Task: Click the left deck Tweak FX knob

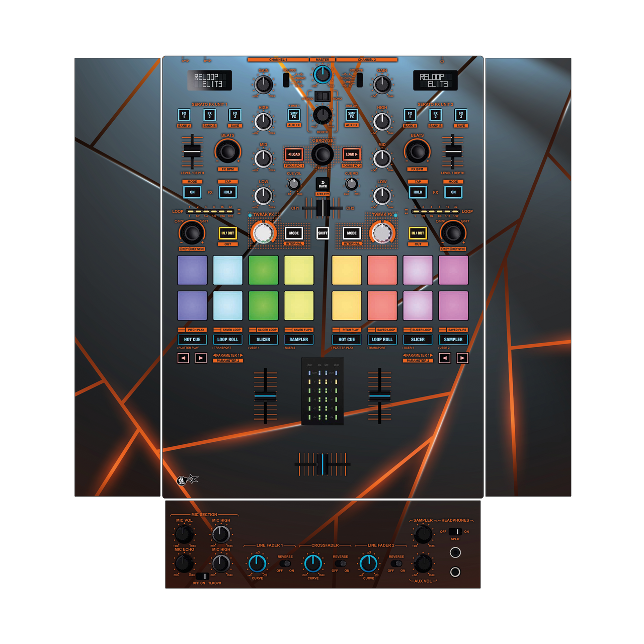Action: point(263,233)
